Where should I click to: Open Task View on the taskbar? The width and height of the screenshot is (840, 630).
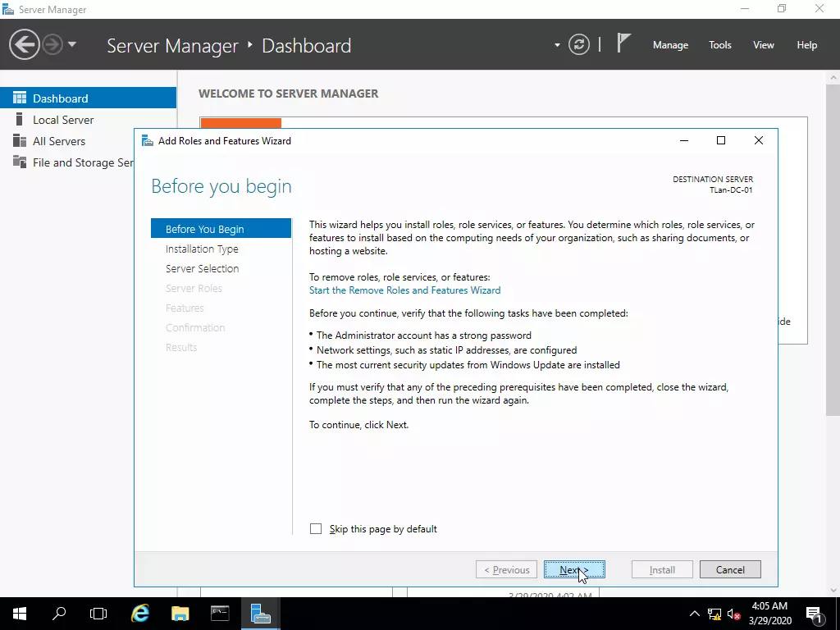[98, 614]
